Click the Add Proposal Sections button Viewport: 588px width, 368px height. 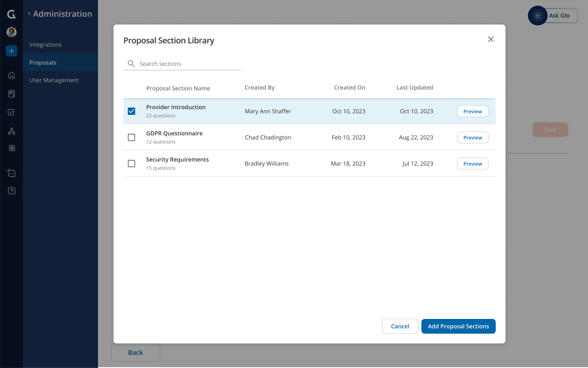pos(458,326)
